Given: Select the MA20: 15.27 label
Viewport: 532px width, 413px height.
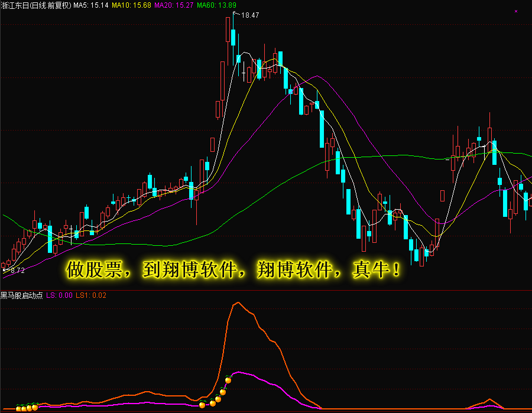Looking at the screenshot, I should click(x=174, y=5).
